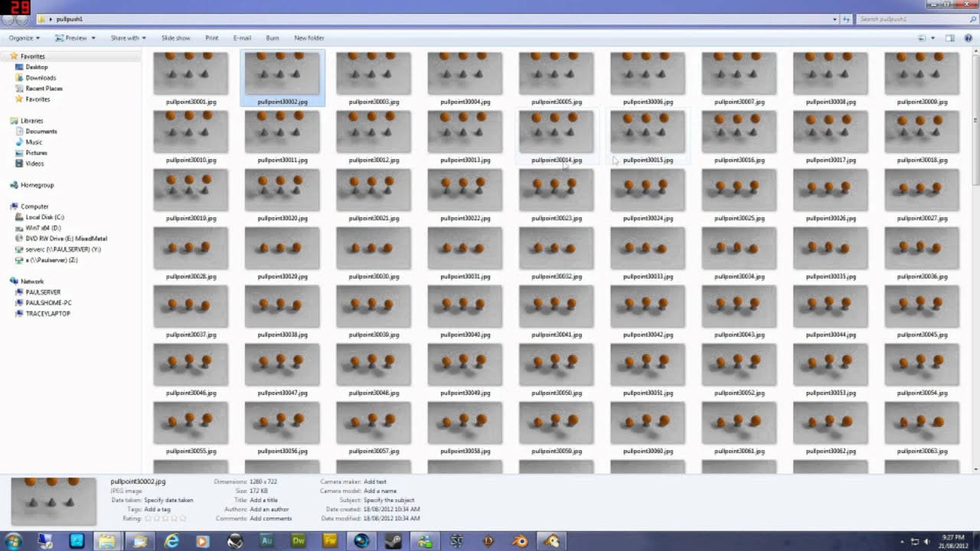Click the Slide show toolbar button

(175, 37)
